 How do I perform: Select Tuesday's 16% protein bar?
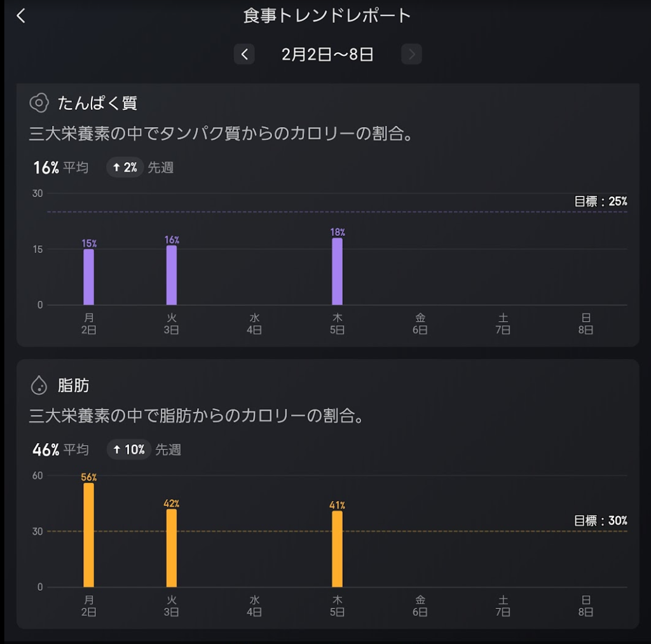click(x=172, y=275)
